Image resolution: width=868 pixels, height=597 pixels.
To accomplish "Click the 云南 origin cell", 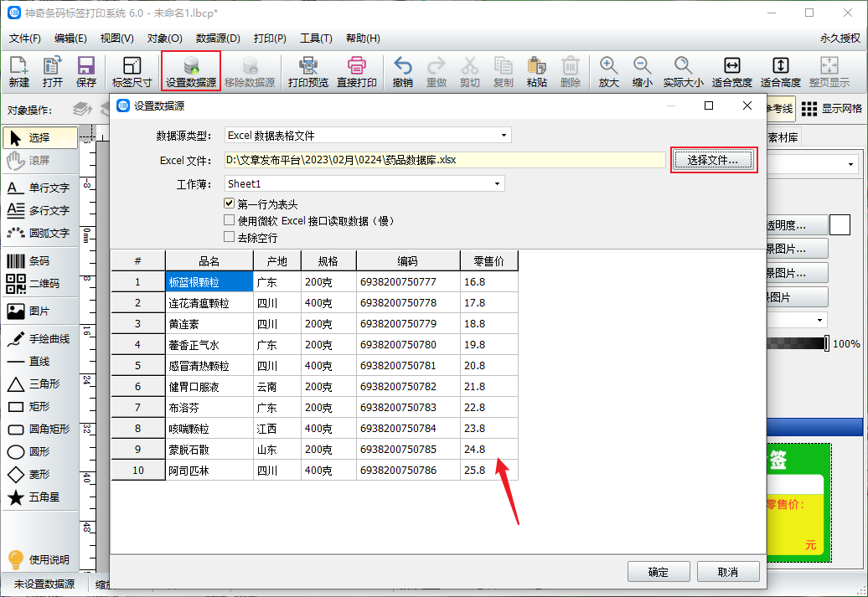I will [276, 387].
